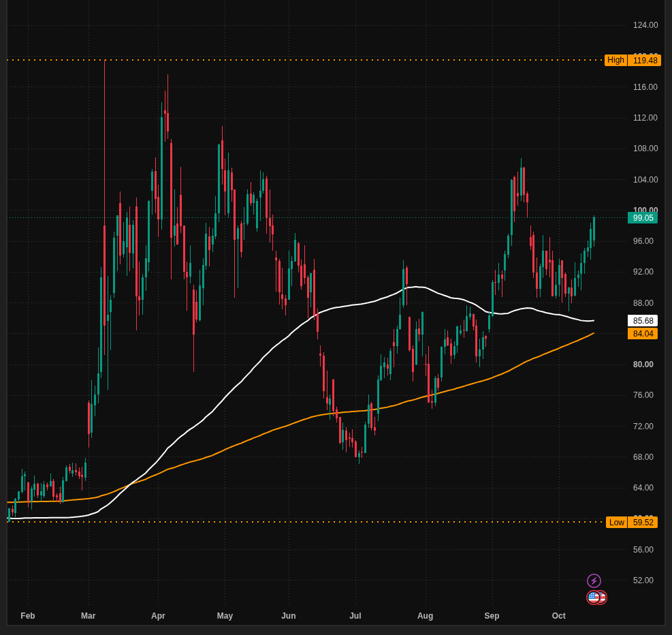The width and height of the screenshot is (672, 635).
Task: Select the High 119.48 price label
Action: pyautogui.click(x=633, y=60)
